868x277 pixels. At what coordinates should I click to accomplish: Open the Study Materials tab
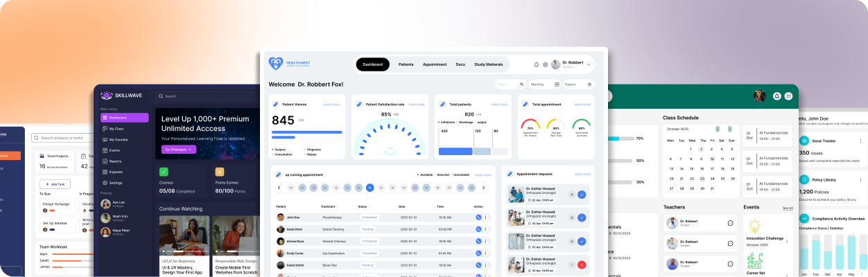click(x=488, y=64)
